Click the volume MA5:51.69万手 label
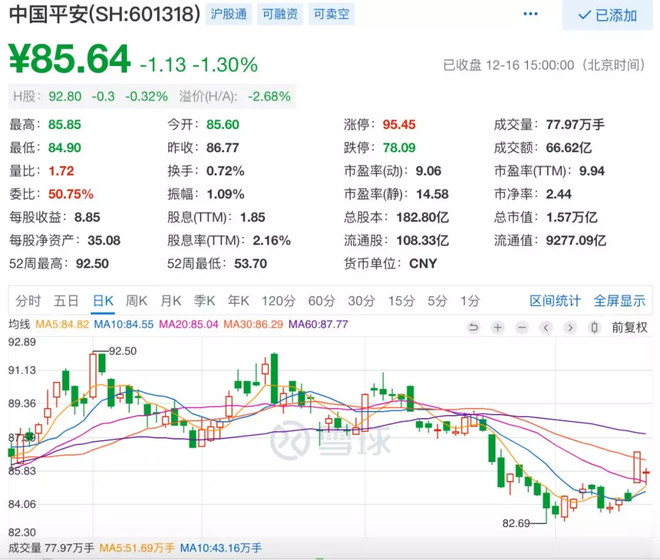Image resolution: width=660 pixels, height=560 pixels. coord(137,548)
